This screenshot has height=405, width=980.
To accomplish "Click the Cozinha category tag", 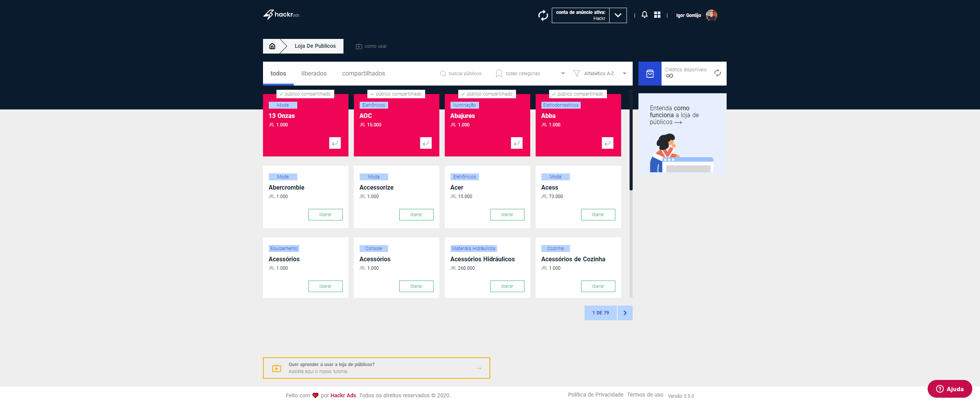I will pyautogui.click(x=555, y=249).
